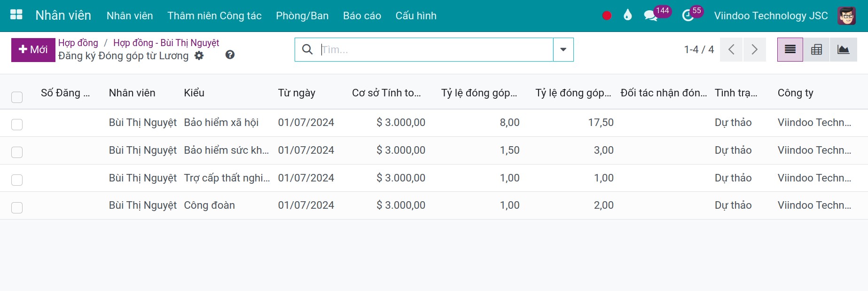Image resolution: width=868 pixels, height=291 pixels.
Task: Open the Công đoàn registration row
Action: (x=434, y=205)
